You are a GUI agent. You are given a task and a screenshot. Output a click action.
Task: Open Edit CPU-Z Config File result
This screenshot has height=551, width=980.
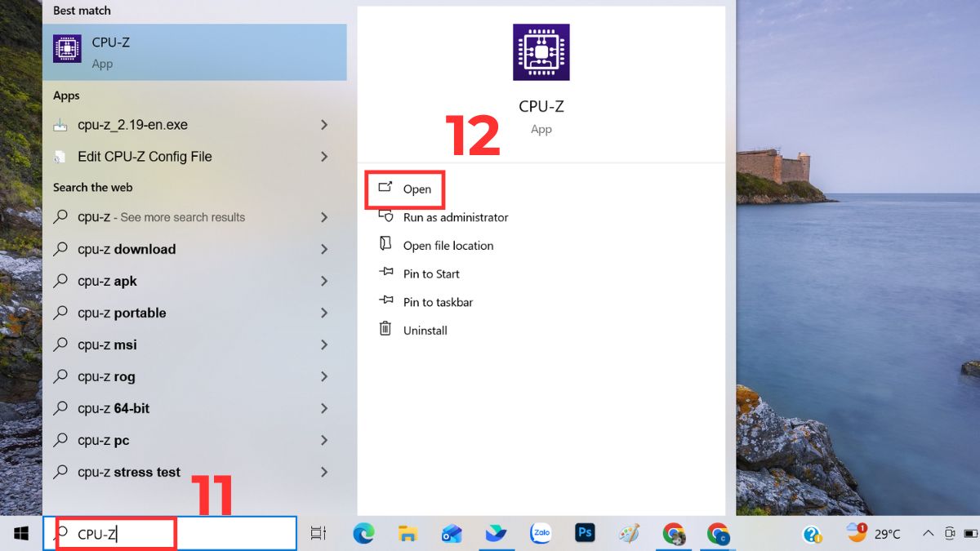coord(145,157)
